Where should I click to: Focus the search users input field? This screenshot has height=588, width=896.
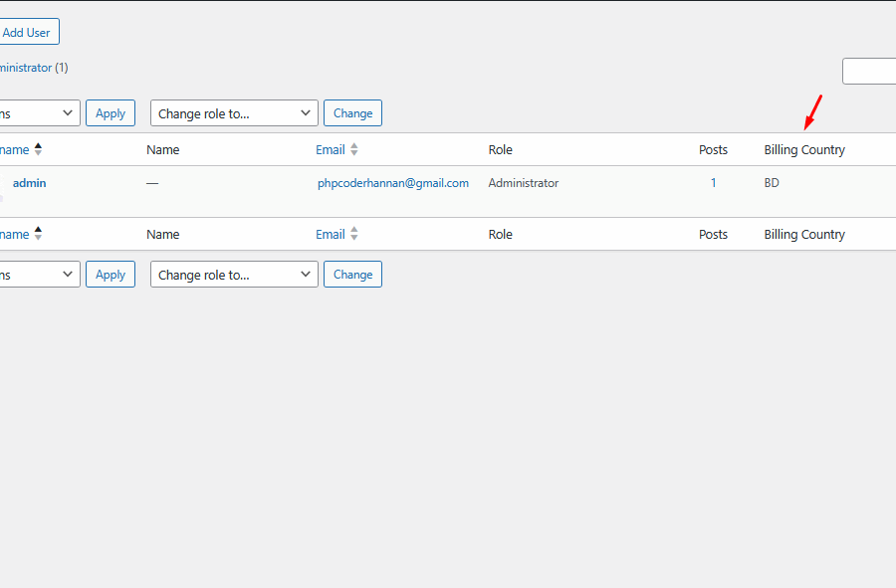pos(869,72)
